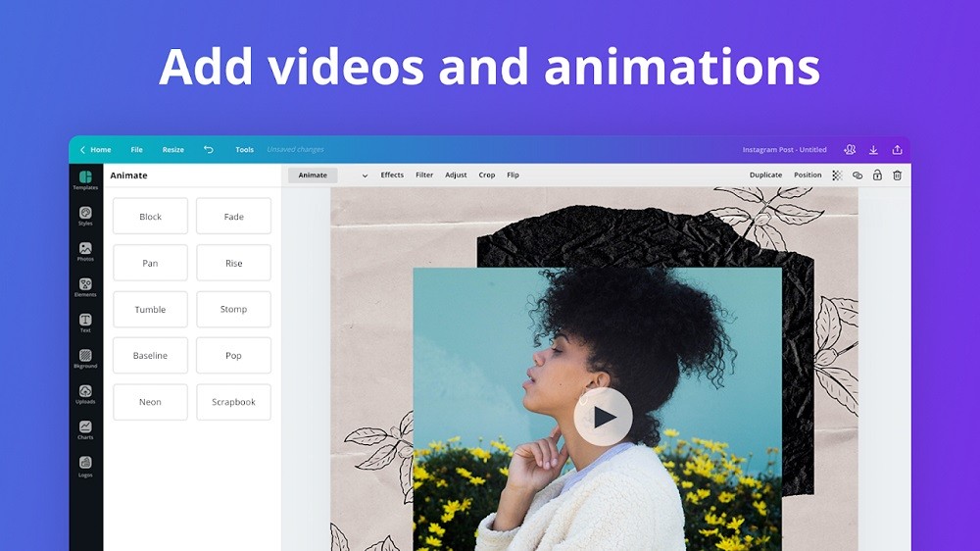The height and width of the screenshot is (551, 980).
Task: Open the Elements sidebar panel
Action: coord(85,286)
